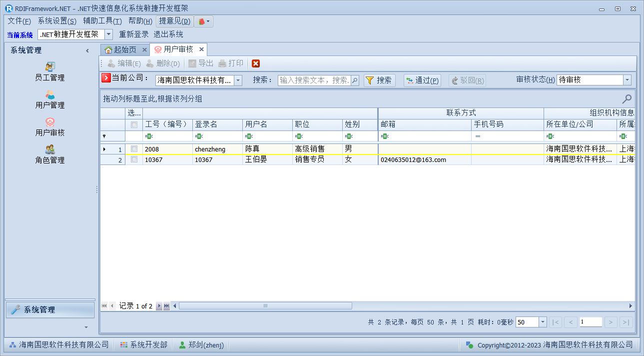Expand the 当前系统 system dropdown
Screen dimensions: 644x356
108,34
